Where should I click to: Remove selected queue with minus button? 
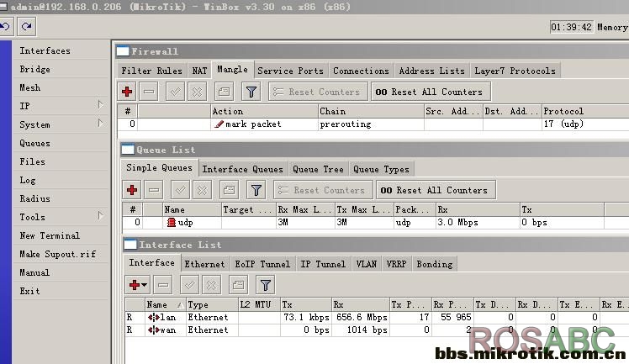pyautogui.click(x=154, y=190)
